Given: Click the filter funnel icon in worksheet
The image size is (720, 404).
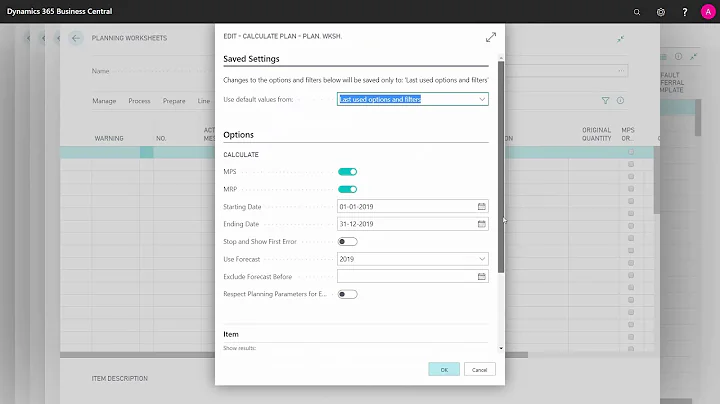Looking at the screenshot, I should pyautogui.click(x=606, y=101).
